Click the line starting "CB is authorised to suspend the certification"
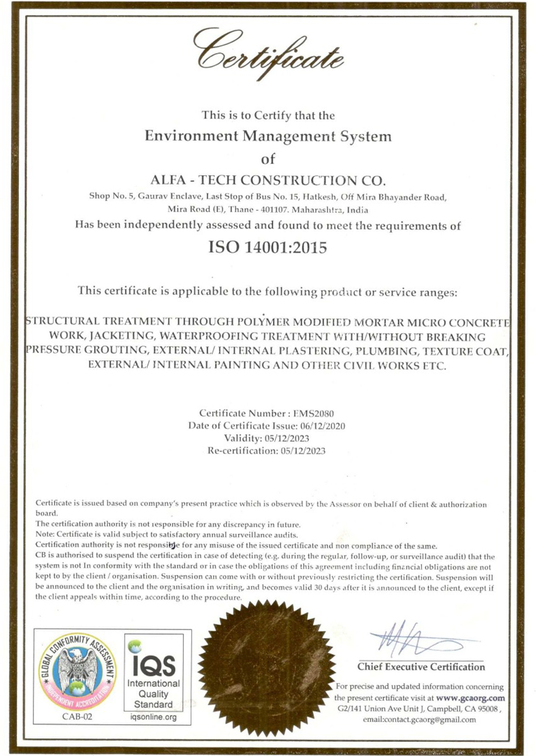This screenshot has height=756, width=536. (265, 557)
